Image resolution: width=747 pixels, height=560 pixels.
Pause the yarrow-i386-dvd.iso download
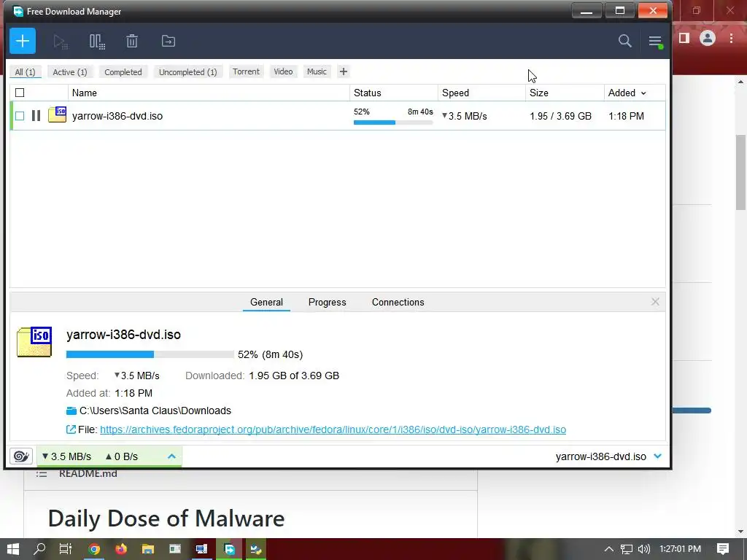pyautogui.click(x=36, y=116)
